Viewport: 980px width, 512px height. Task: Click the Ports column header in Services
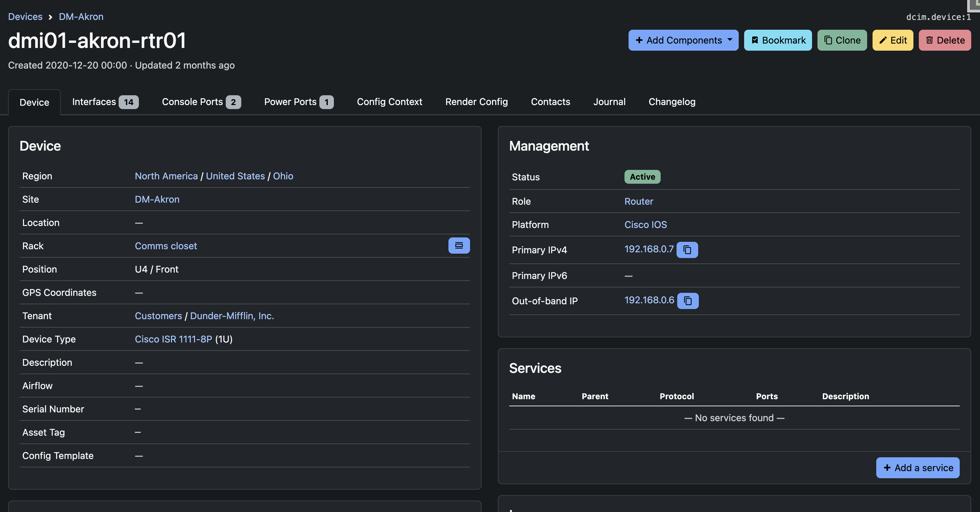click(x=767, y=396)
